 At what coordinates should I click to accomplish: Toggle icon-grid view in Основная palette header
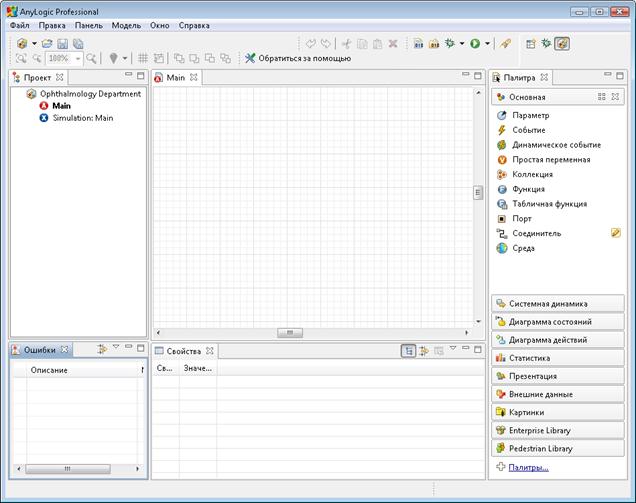tap(602, 97)
